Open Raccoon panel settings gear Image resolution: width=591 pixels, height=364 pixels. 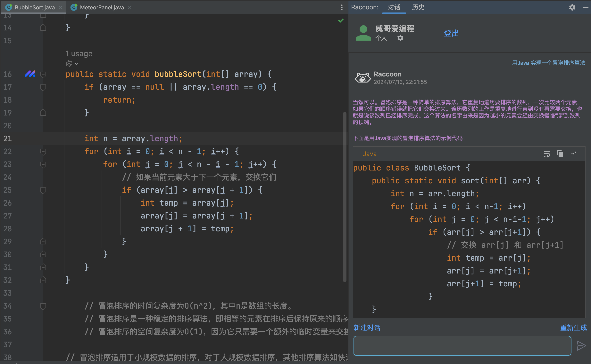(x=572, y=7)
